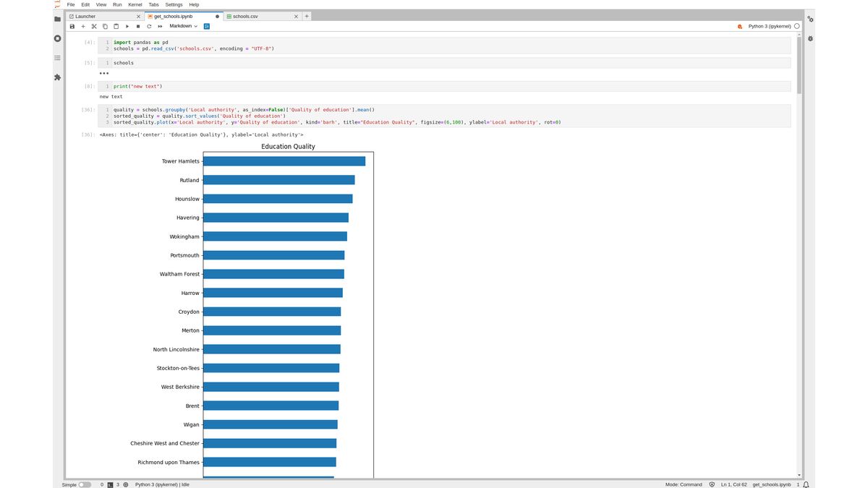
Task: Expand the collapsed output under the schools cell
Action: [103, 72]
